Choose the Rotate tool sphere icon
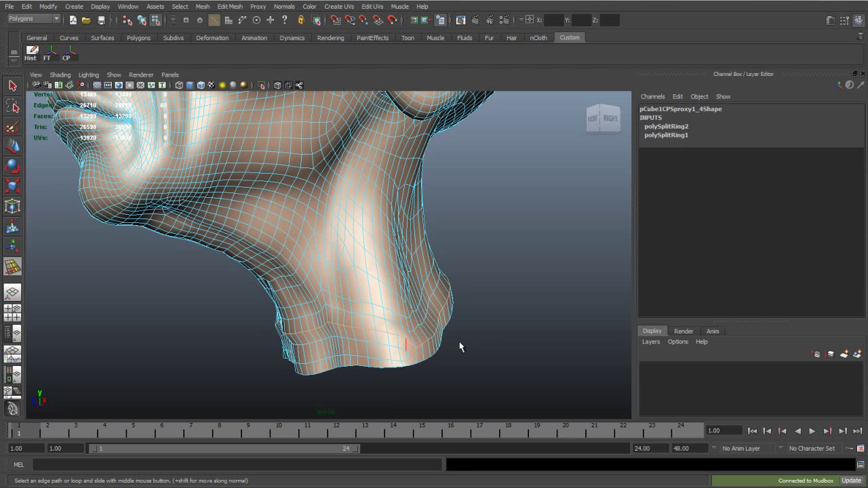 click(x=12, y=166)
